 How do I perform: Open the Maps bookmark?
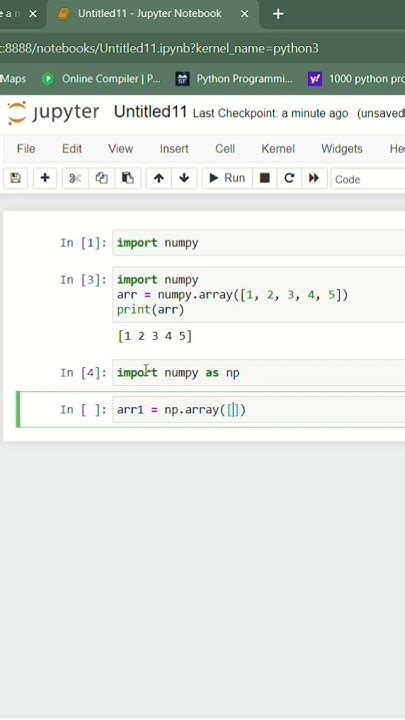tap(13, 79)
